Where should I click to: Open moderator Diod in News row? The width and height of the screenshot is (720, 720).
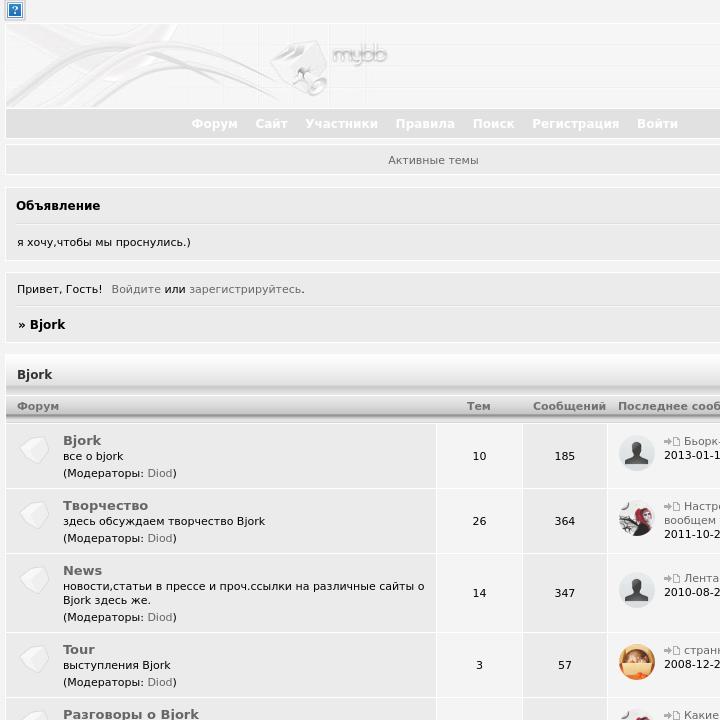(x=160, y=617)
